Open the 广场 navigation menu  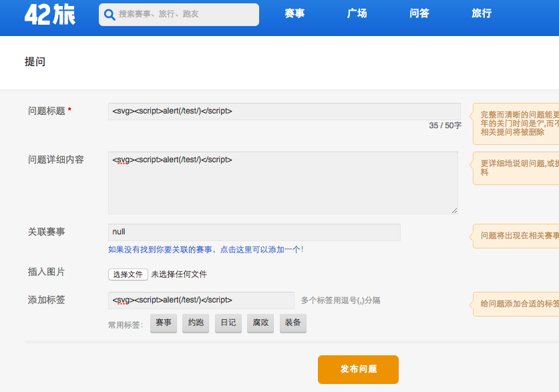point(357,13)
